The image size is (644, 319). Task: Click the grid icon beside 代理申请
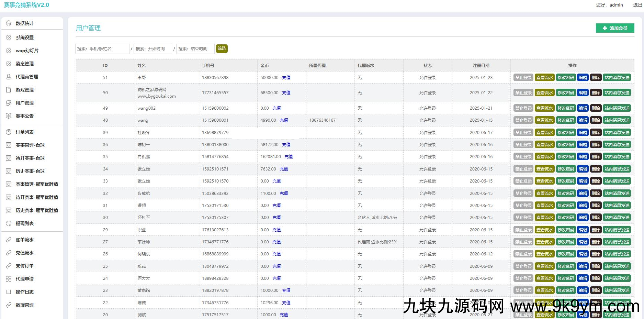[x=9, y=279]
